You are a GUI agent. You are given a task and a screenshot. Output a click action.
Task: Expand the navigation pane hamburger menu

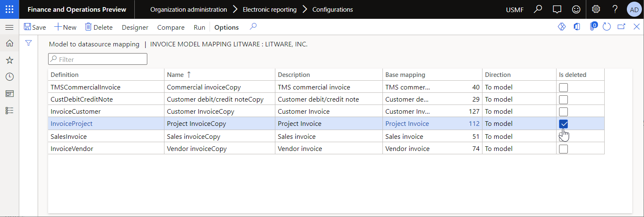[9, 27]
